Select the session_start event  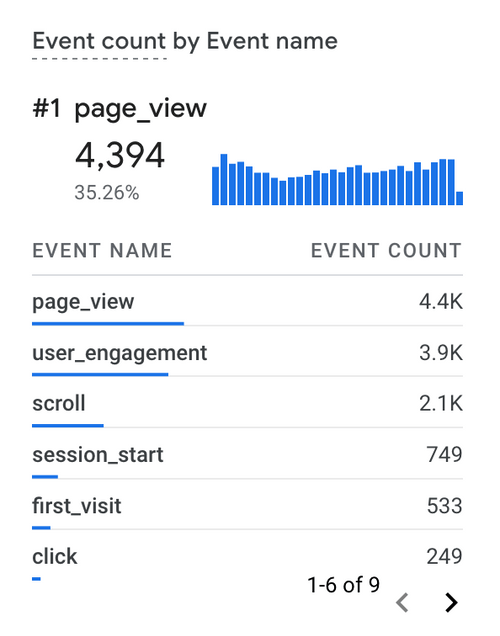coord(247,454)
